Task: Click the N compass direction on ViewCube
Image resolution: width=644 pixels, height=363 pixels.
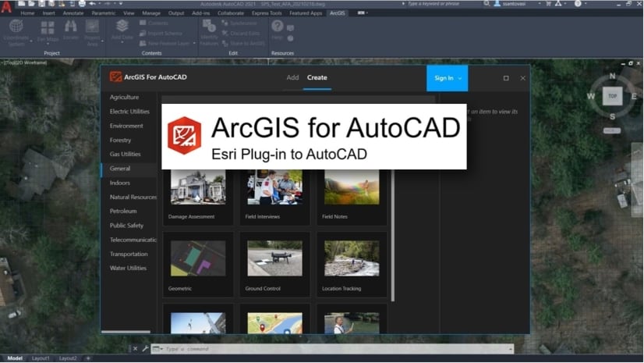Action: [612, 76]
